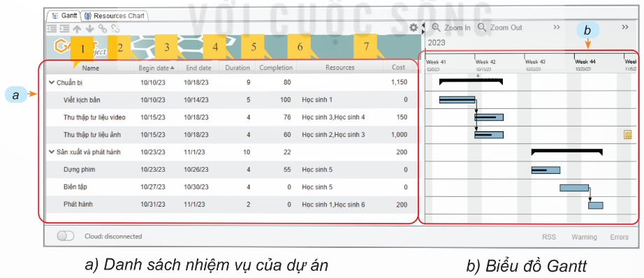Image resolution: width=644 pixels, height=278 pixels.
Task: Sort by Begin date column header
Action: [156, 68]
